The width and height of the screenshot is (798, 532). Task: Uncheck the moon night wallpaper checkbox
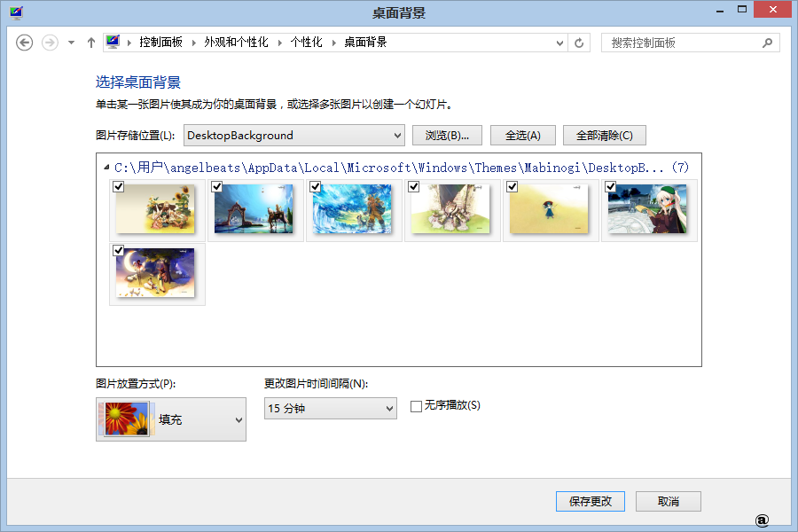tap(119, 250)
